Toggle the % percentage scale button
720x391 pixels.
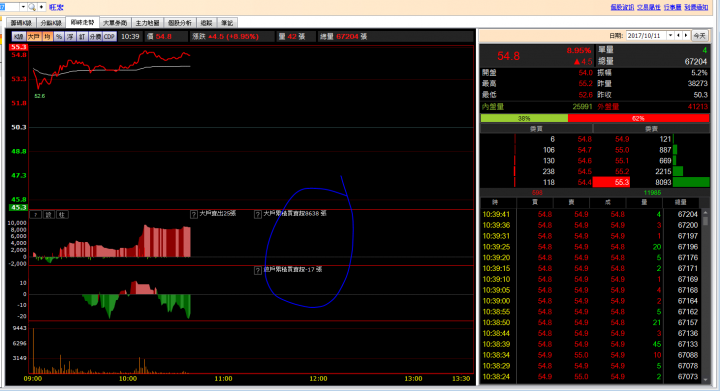pyautogui.click(x=59, y=36)
